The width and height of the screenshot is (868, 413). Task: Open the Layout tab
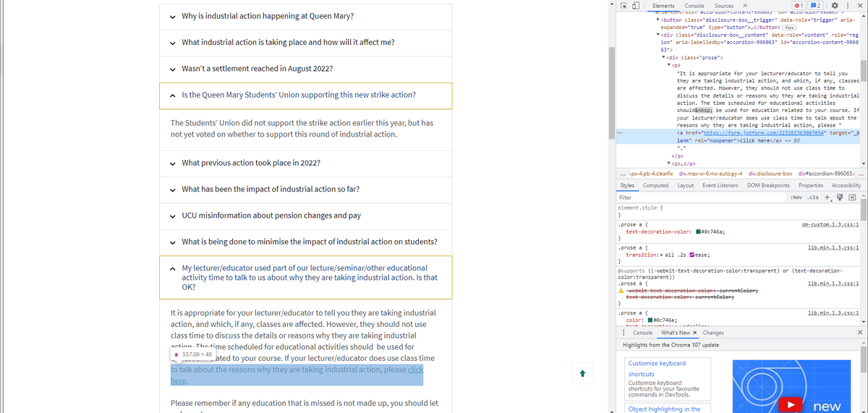coord(686,186)
